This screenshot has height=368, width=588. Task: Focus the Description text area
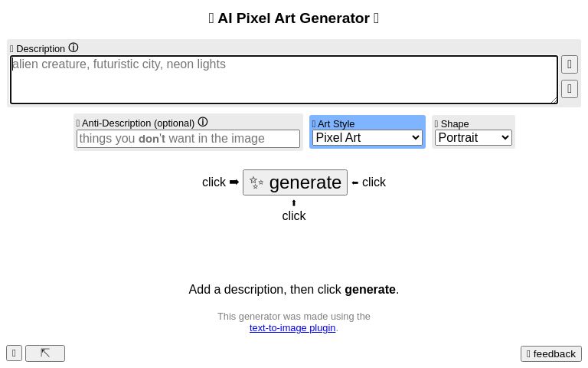(283, 80)
